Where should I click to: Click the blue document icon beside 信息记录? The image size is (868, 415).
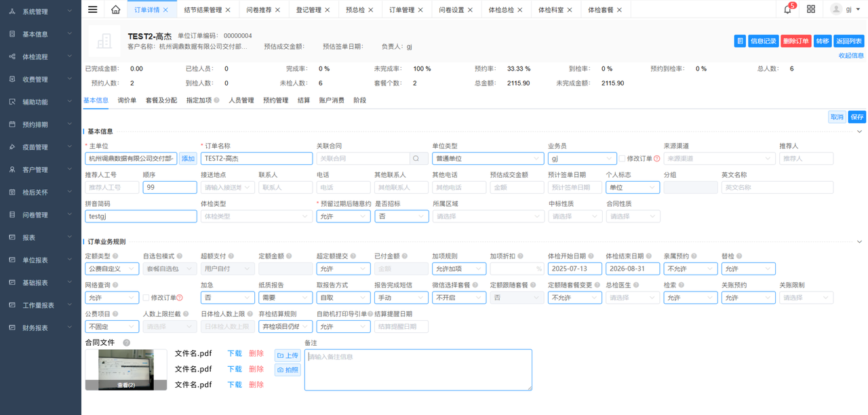[740, 41]
